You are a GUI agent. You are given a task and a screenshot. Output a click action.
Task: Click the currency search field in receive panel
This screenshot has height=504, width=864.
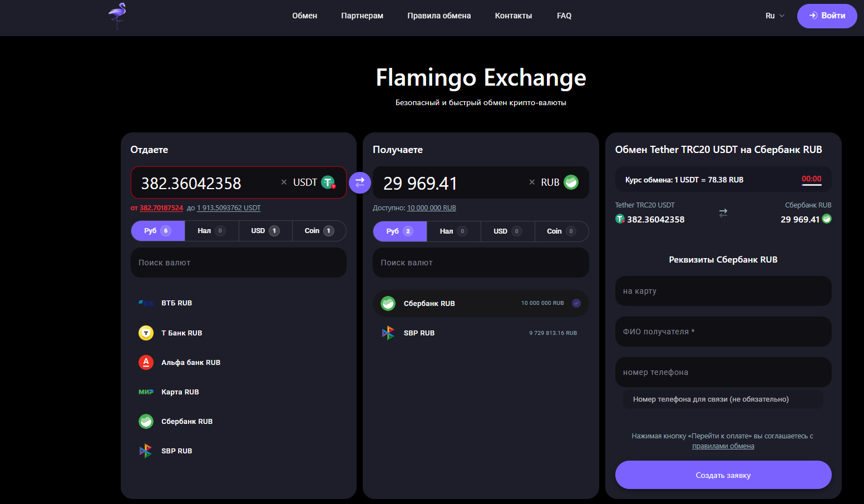coord(481,263)
